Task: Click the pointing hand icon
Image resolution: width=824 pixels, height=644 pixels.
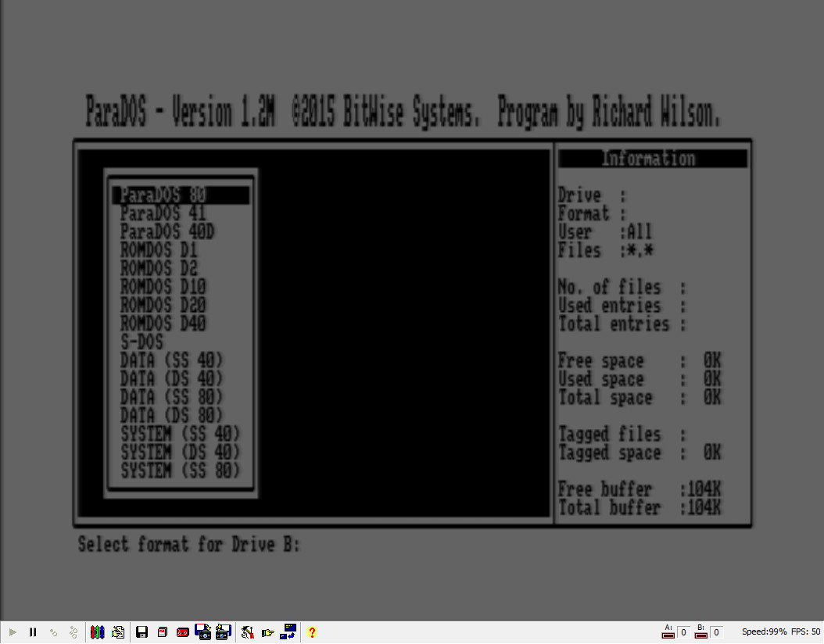Action: pos(267,632)
